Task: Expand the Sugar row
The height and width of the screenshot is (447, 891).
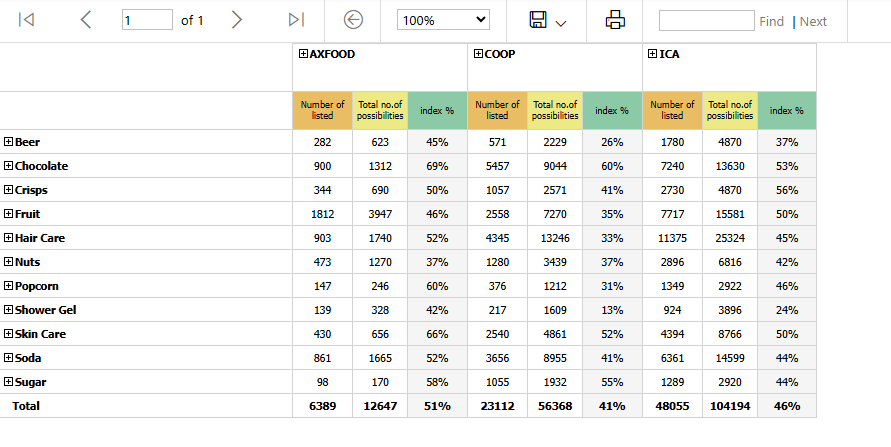Action: click(x=9, y=382)
